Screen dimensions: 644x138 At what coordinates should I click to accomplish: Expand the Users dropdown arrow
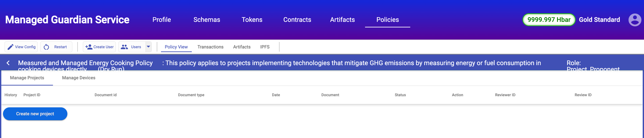(x=148, y=47)
